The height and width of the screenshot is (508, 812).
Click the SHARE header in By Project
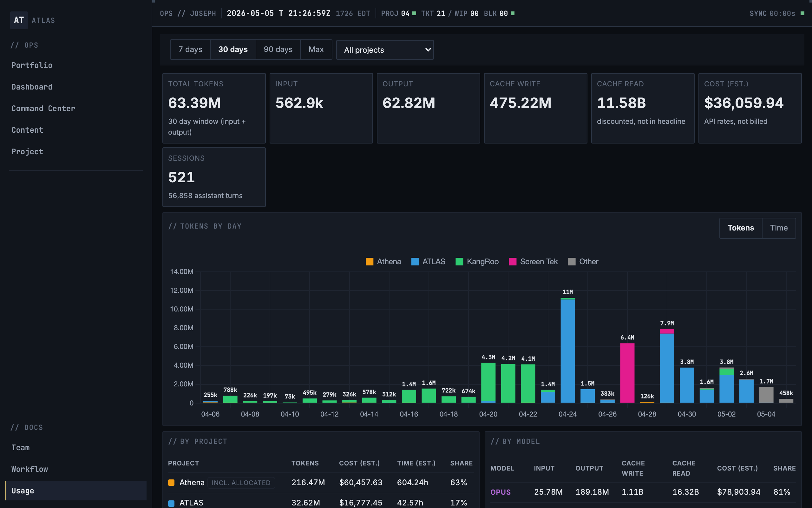(462, 463)
